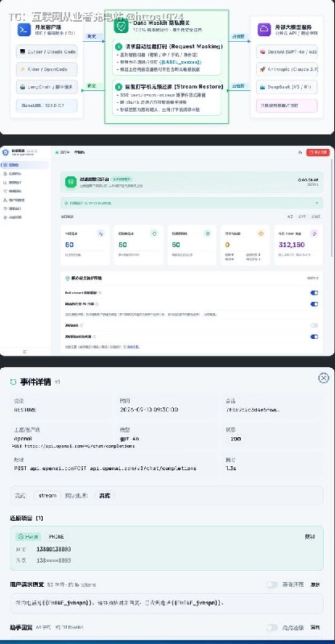Click the orange icon on the 0 card
Viewport: 335px width, 644px height.
[261, 233]
